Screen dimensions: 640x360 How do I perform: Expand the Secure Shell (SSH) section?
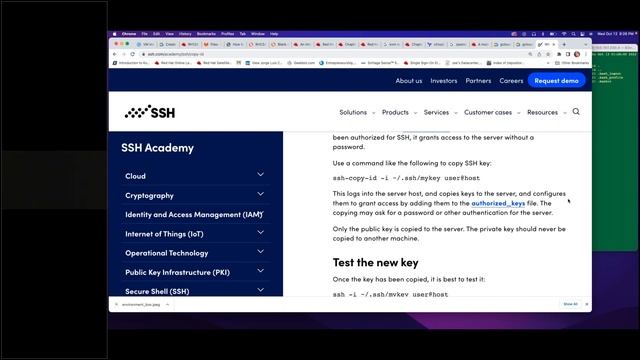(260, 290)
